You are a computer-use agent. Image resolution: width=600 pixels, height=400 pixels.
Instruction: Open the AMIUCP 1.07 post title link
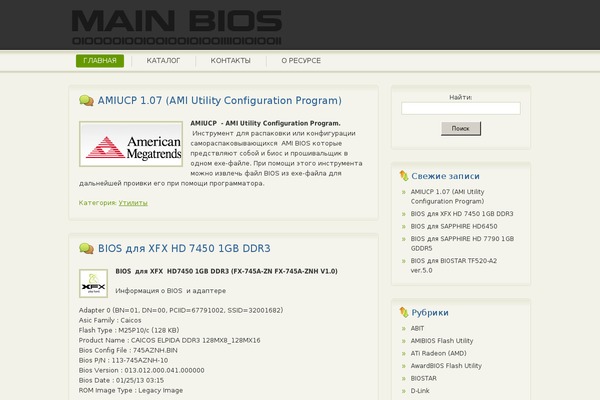220,101
